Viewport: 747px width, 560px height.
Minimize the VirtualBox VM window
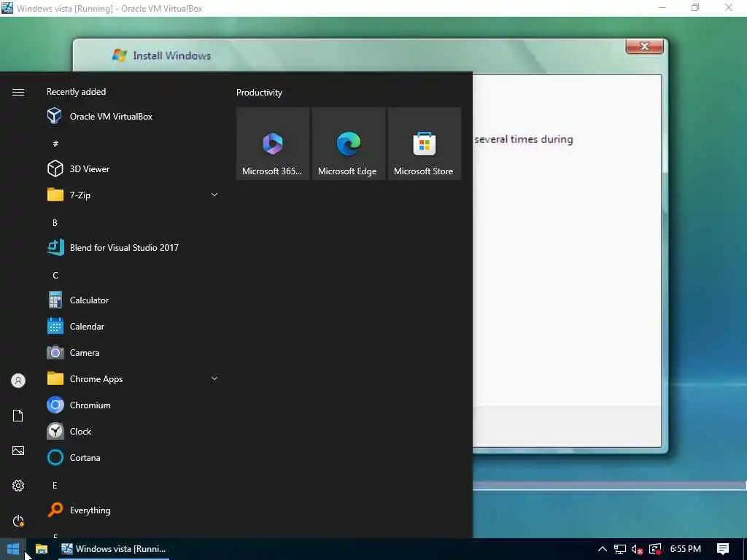point(662,7)
